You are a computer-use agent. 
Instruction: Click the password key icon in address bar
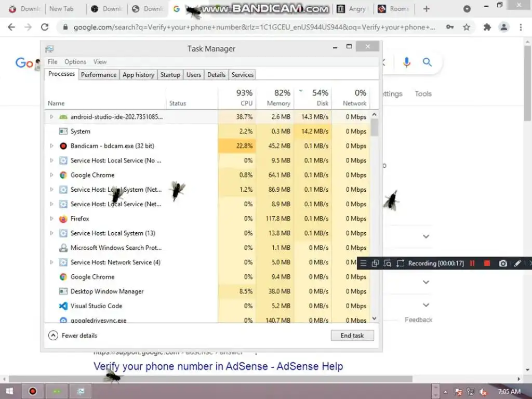[450, 27]
